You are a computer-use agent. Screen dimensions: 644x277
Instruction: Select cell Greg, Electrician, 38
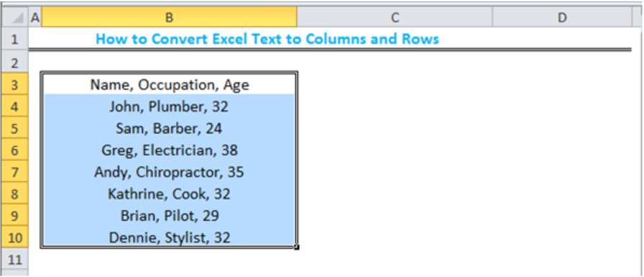[169, 150]
